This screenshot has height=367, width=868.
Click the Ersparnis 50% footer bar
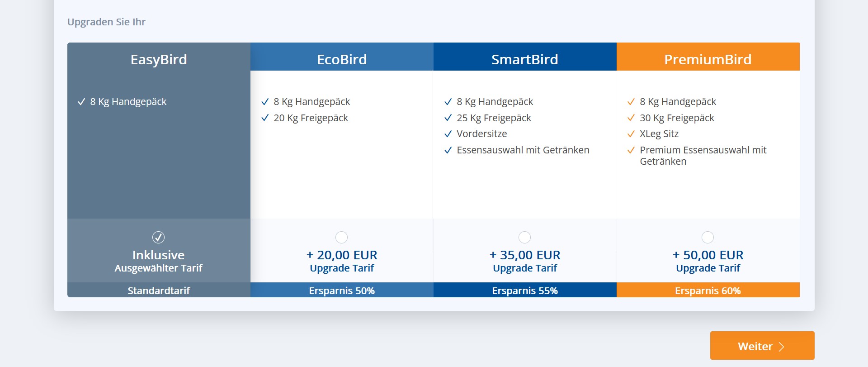pyautogui.click(x=342, y=291)
